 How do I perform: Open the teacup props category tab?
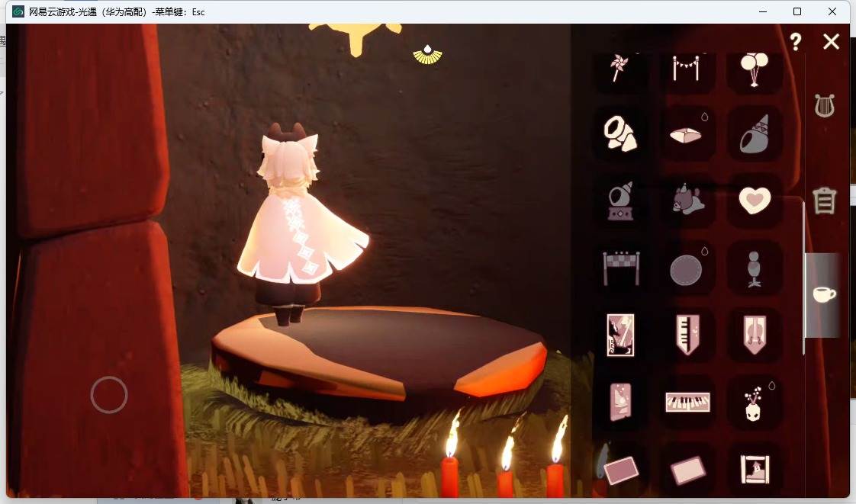coord(824,294)
